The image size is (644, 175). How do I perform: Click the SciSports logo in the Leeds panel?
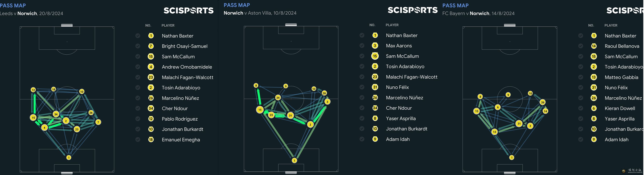[x=188, y=10]
